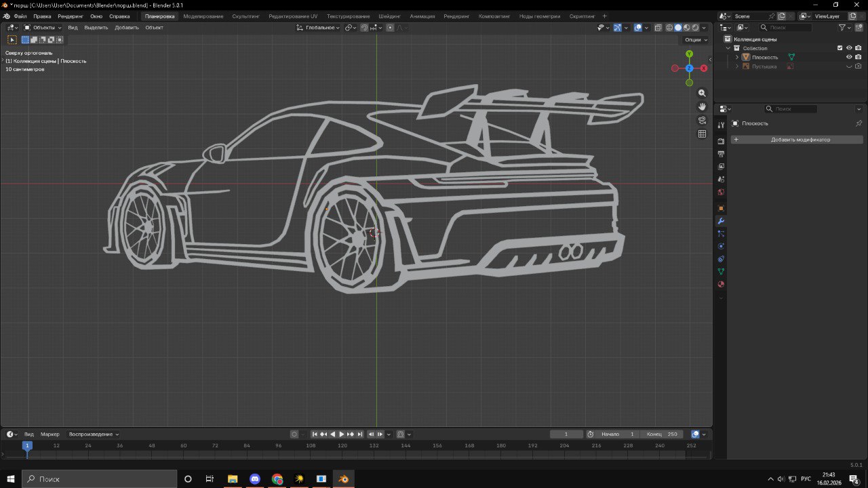Viewport: 868px width, 488px height.
Task: Open the Material properties tab icon
Action: (721, 285)
